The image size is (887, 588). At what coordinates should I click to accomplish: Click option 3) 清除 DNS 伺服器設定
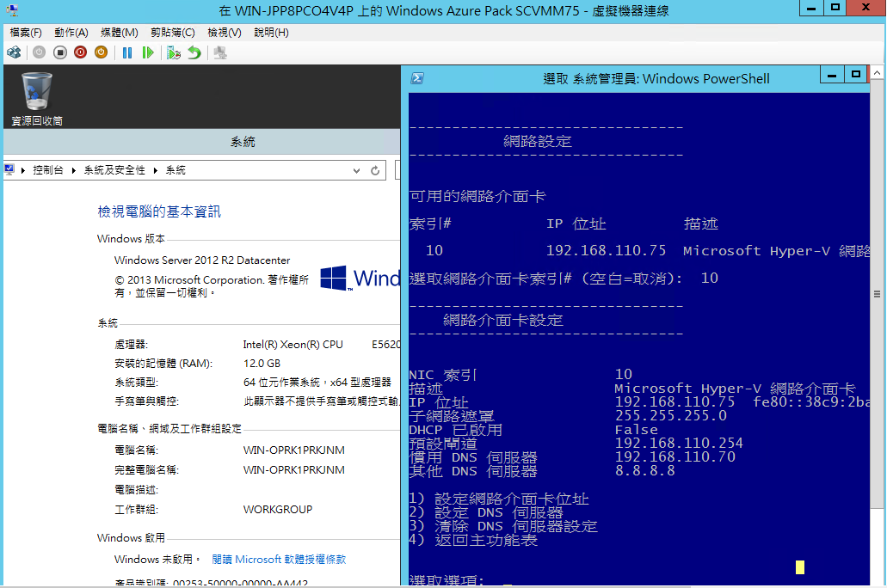pyautogui.click(x=503, y=526)
